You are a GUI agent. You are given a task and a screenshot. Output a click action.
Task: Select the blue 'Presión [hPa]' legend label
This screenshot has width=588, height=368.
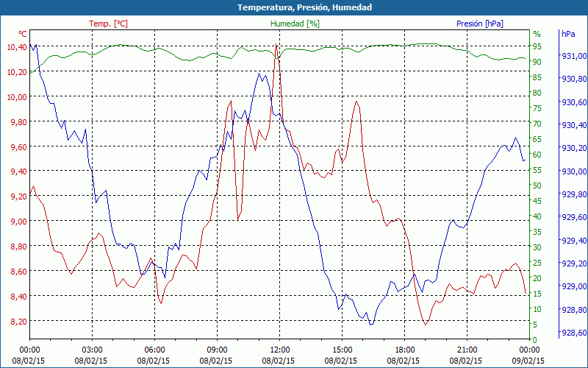(x=480, y=24)
